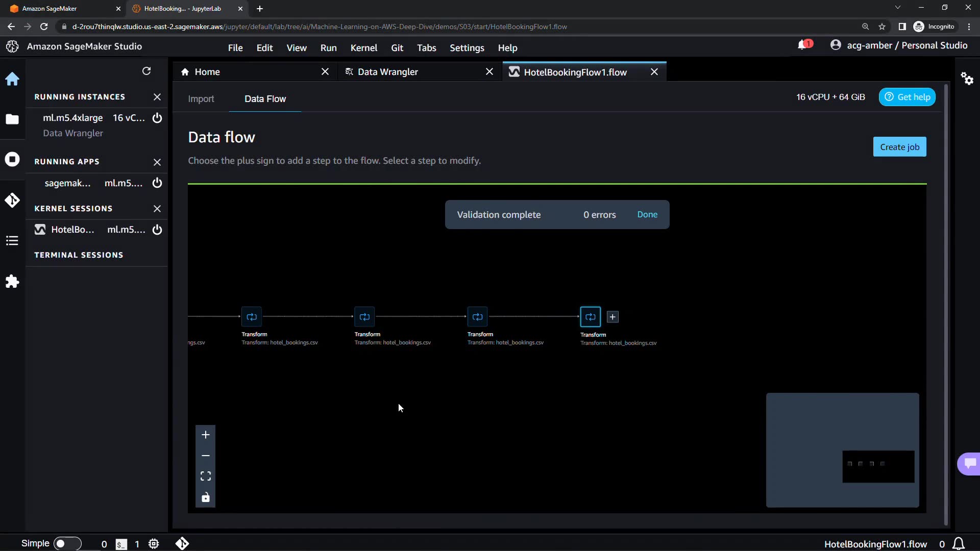Open the Extension Manager puzzle icon

(12, 282)
